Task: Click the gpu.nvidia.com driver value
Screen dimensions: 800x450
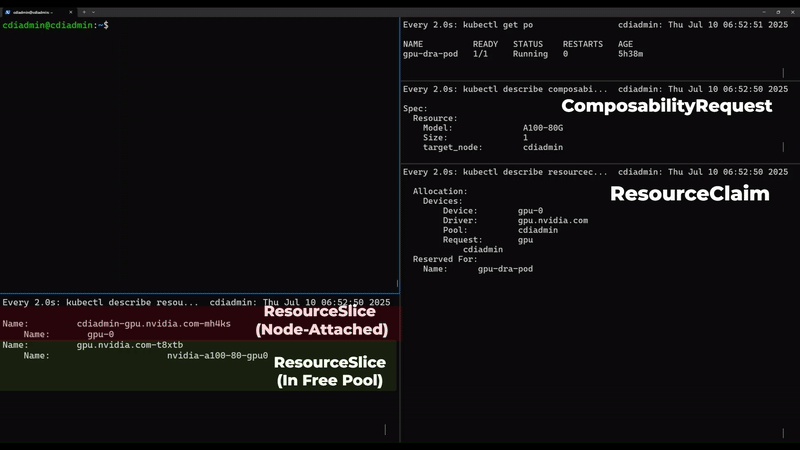Action: [552, 220]
